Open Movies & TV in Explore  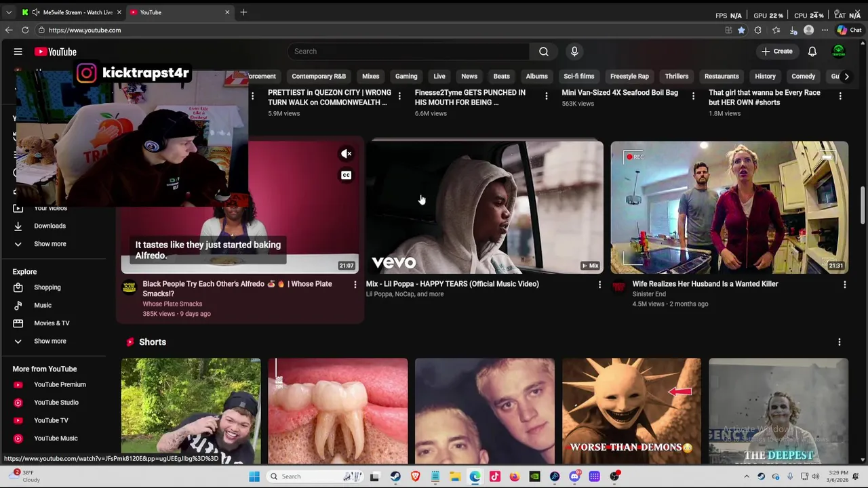coord(53,323)
